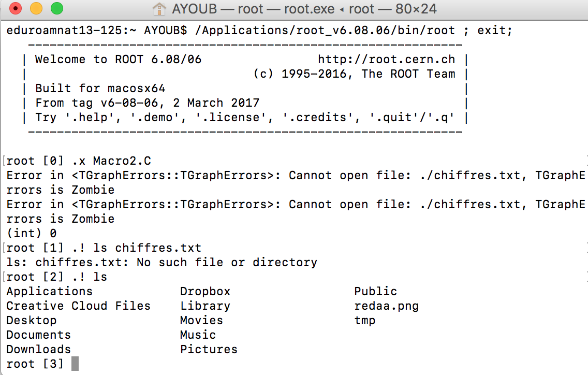Click the green full-screen button
The height and width of the screenshot is (375, 588).
pos(57,8)
